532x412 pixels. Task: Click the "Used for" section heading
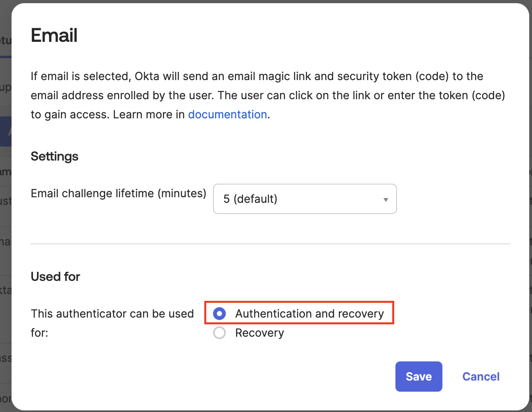tap(55, 277)
